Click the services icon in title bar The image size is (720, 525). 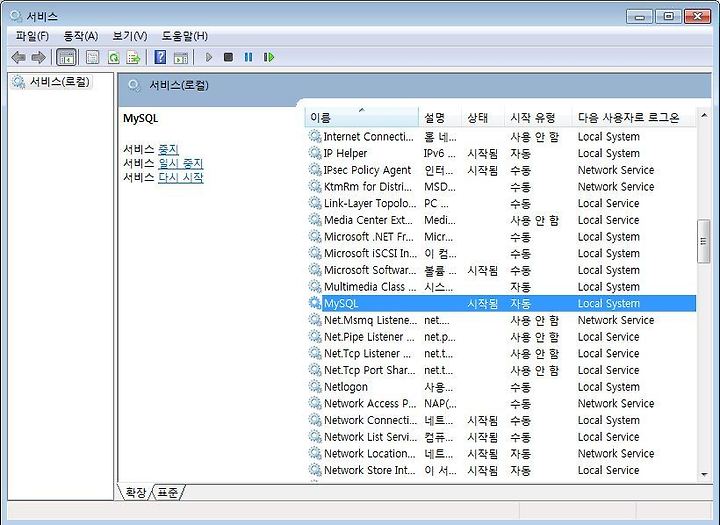click(16, 17)
